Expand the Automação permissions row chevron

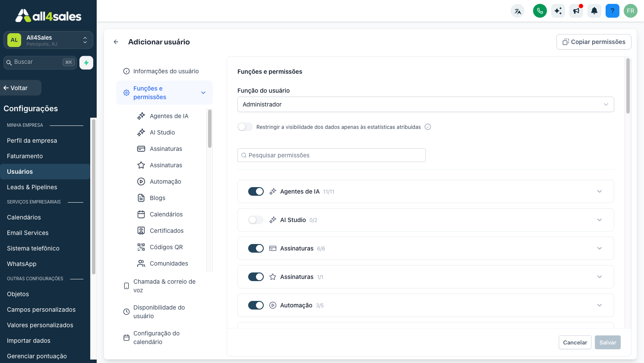pyautogui.click(x=600, y=305)
